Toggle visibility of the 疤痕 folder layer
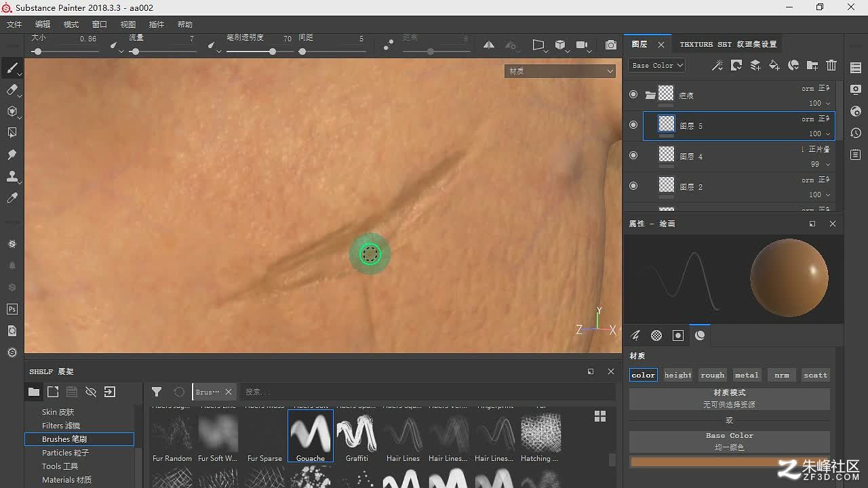The width and height of the screenshot is (868, 488). coord(633,95)
